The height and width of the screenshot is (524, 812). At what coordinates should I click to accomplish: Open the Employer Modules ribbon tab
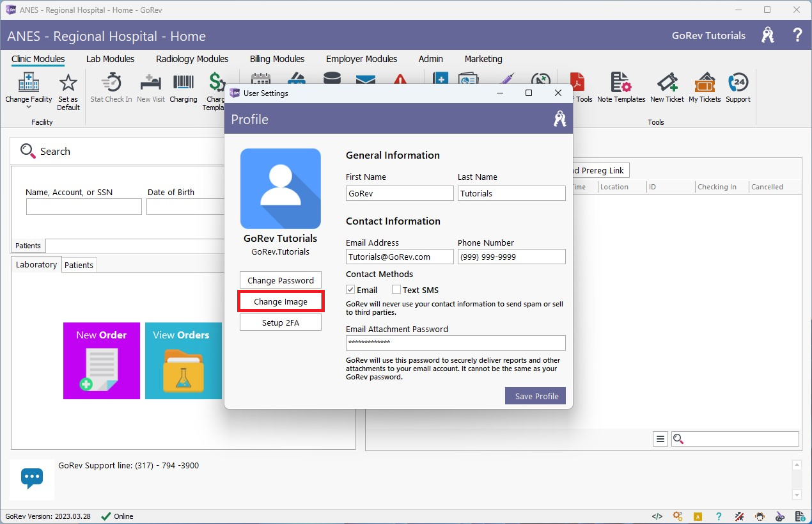[362, 59]
